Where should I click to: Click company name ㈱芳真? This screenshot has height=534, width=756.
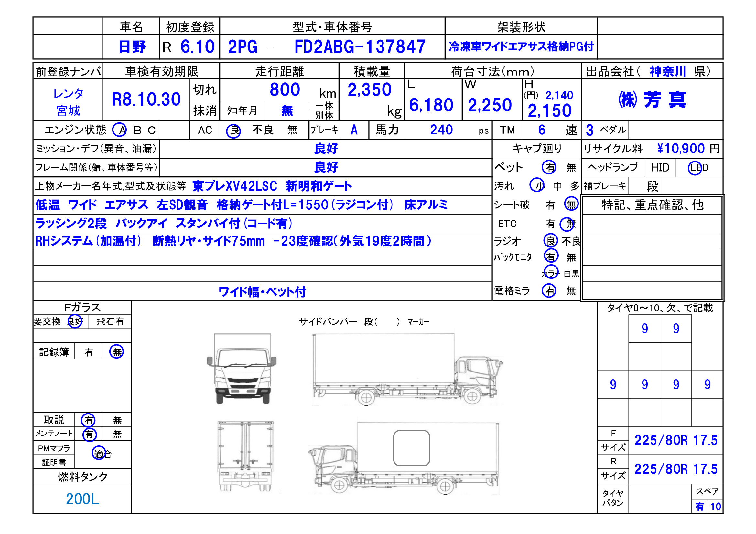[652, 100]
